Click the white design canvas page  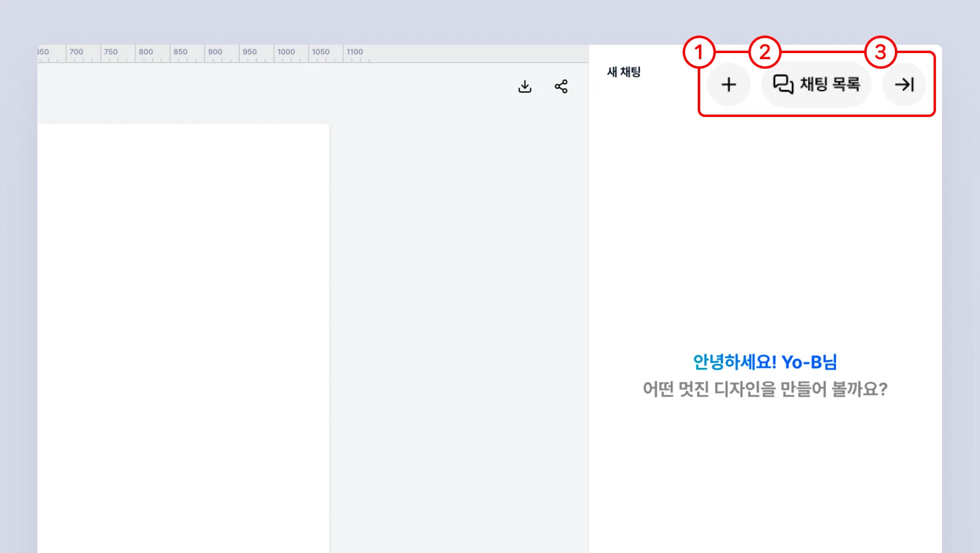pos(183,338)
